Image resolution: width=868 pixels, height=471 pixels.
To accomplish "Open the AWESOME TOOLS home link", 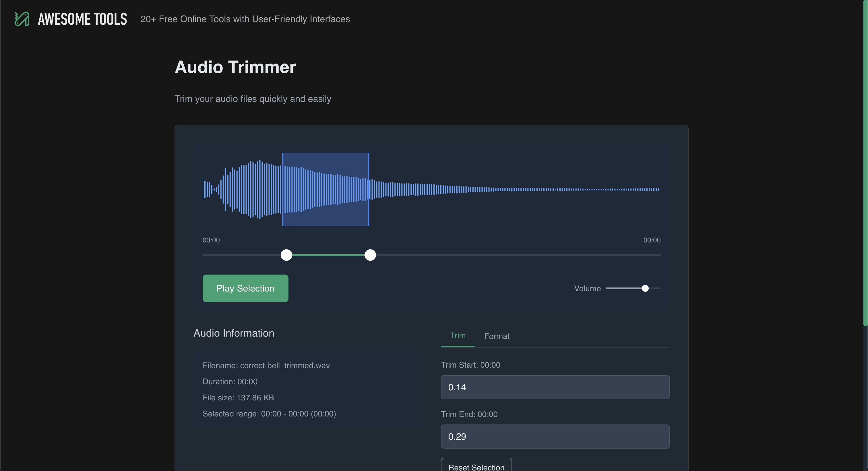I will [82, 19].
